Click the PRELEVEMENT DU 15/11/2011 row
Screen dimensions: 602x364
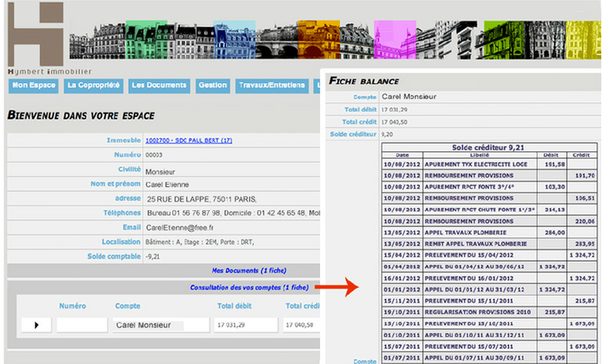point(490,301)
